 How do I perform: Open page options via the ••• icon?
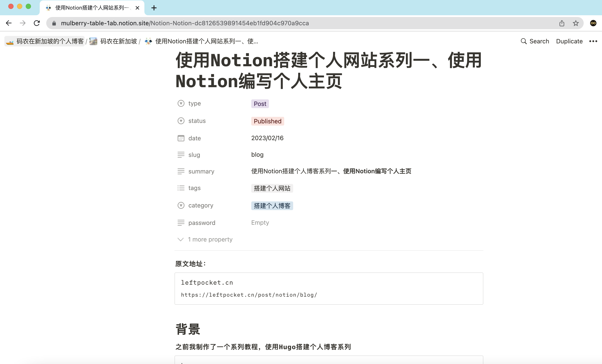click(593, 41)
